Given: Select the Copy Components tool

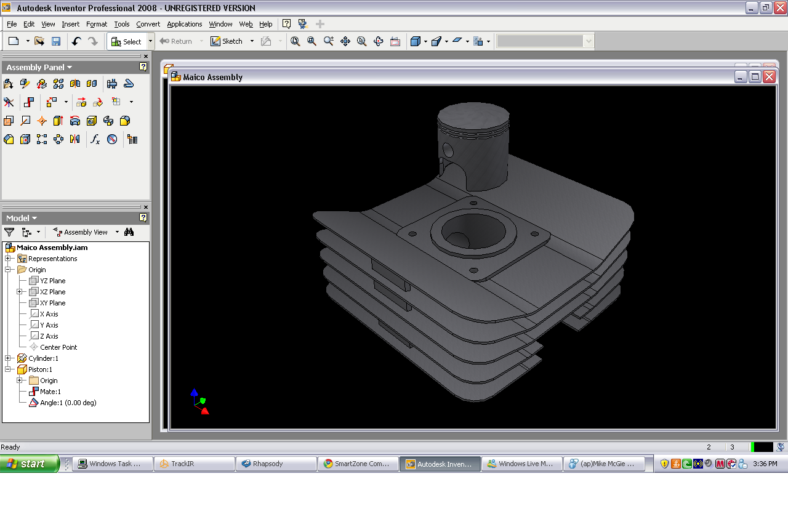Looking at the screenshot, I should (92, 84).
